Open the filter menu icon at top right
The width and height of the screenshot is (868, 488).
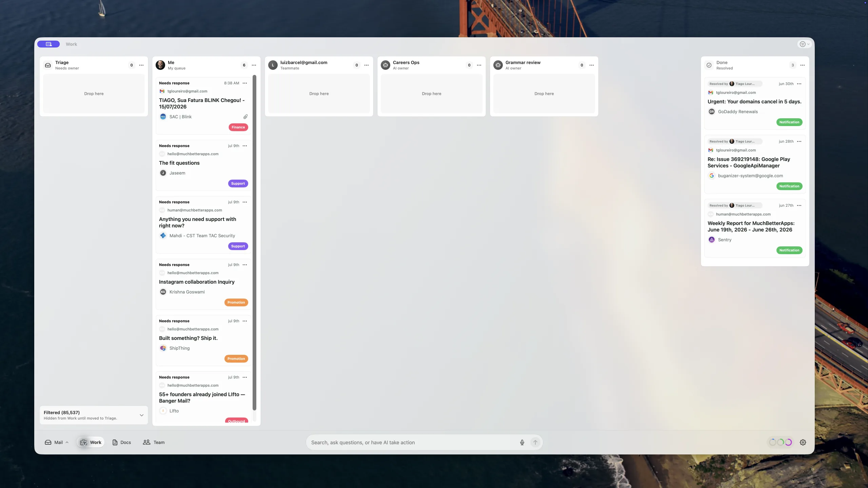click(804, 44)
